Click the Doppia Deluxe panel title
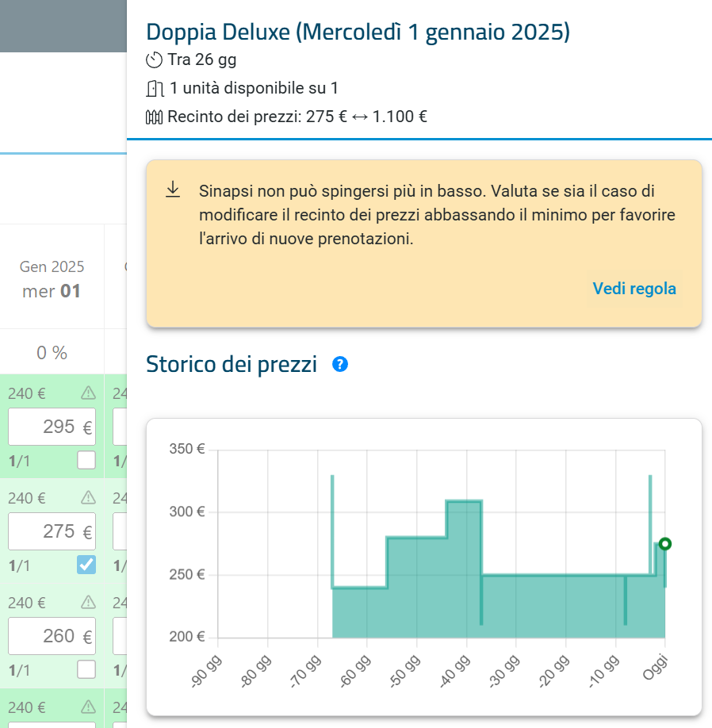 coord(358,32)
